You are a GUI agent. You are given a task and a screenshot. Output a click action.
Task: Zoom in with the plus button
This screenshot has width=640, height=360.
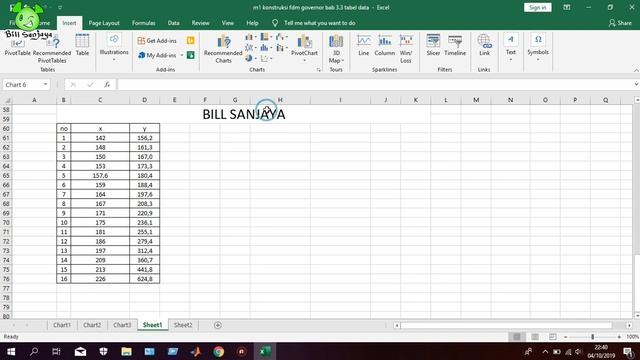(619, 337)
